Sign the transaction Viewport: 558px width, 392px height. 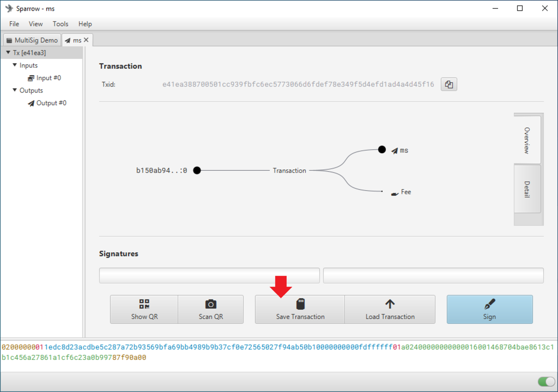coord(490,309)
